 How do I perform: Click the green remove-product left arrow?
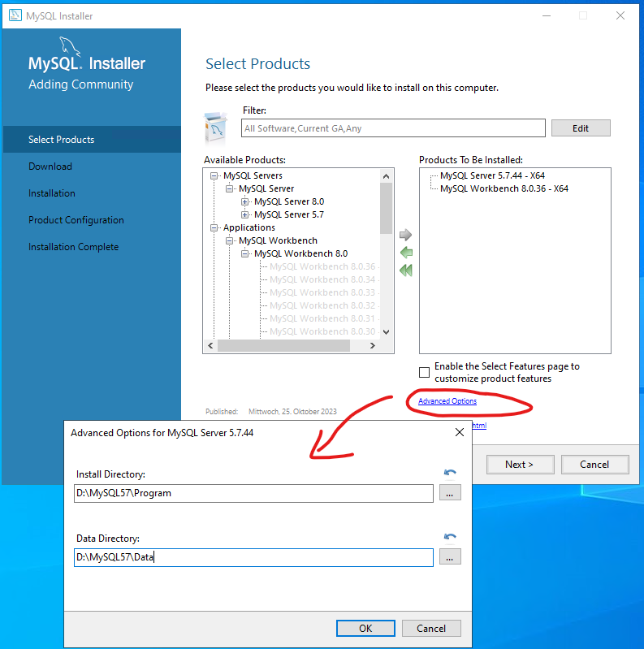tap(406, 253)
